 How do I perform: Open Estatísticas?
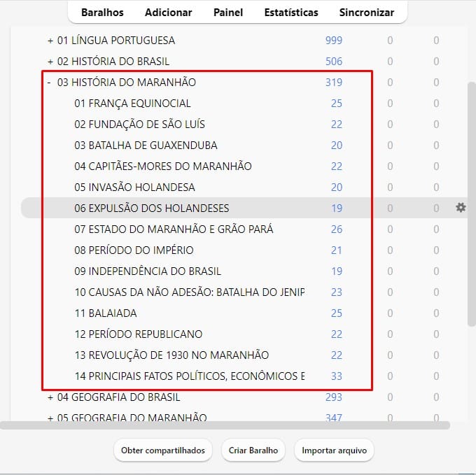tap(291, 13)
